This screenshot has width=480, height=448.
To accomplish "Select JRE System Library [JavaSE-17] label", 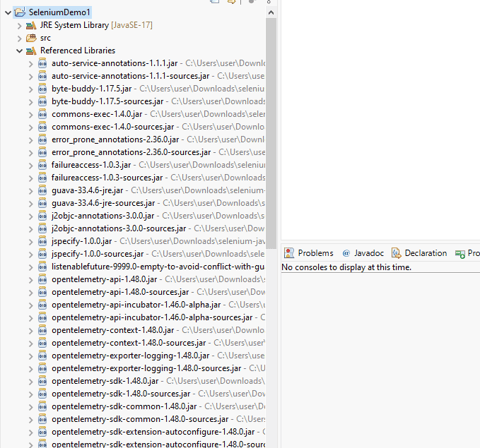I will 96,25.
